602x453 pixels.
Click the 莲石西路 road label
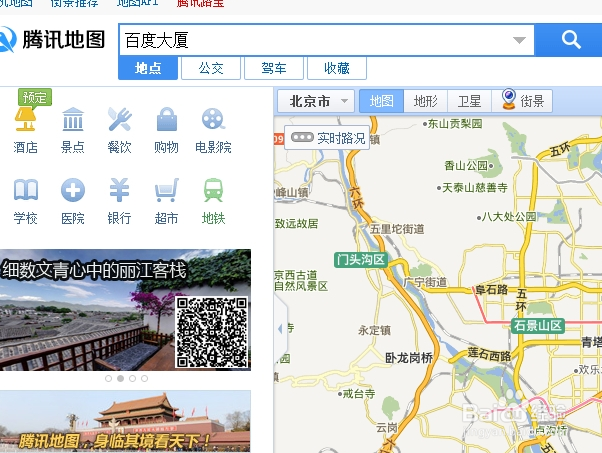(490, 354)
